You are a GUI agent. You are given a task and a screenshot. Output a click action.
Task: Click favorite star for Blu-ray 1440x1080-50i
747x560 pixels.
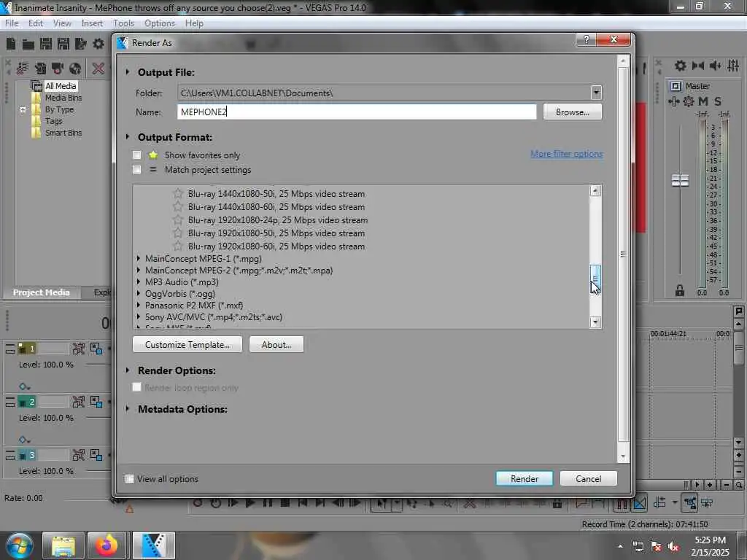coord(178,194)
